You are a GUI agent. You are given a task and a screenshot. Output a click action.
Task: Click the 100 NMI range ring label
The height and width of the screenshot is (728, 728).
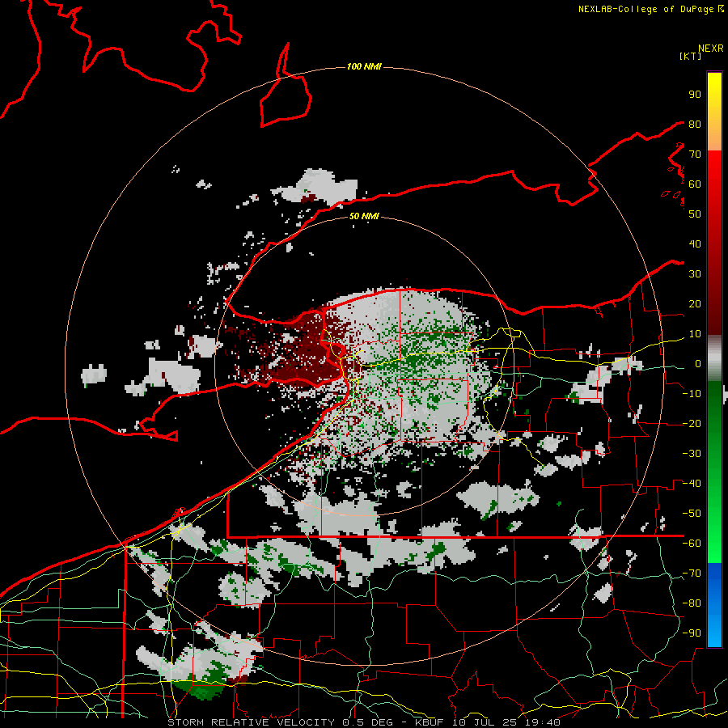tap(364, 67)
